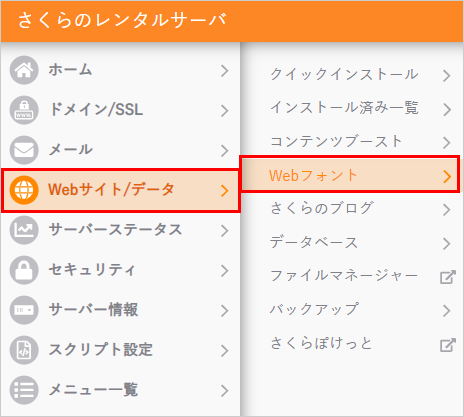Click the external link icon for ファイルマネージャー
Image resolution: width=464 pixels, height=417 pixels.
(447, 277)
